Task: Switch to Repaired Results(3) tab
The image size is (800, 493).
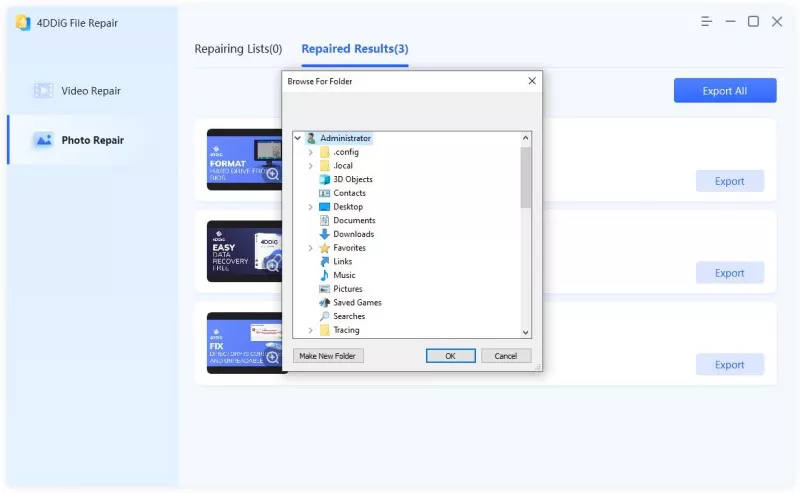Action: point(355,49)
